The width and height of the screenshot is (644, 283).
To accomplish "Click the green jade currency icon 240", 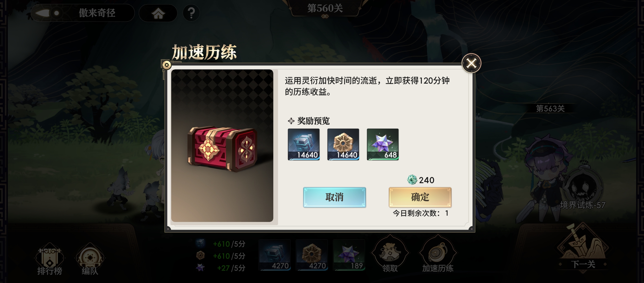I will [x=412, y=180].
